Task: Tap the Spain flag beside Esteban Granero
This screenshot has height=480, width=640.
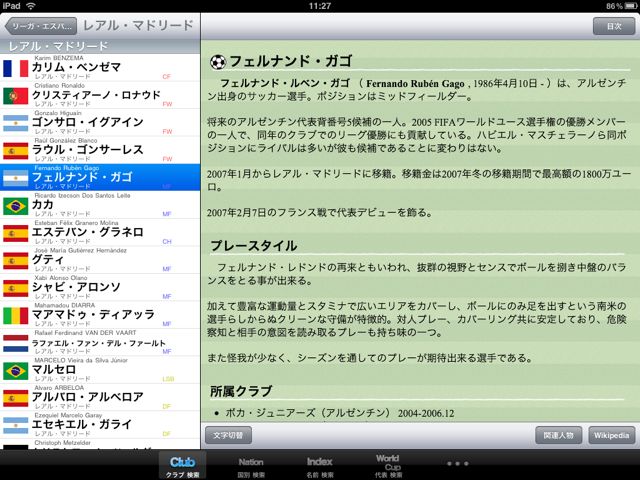Action: 16,233
